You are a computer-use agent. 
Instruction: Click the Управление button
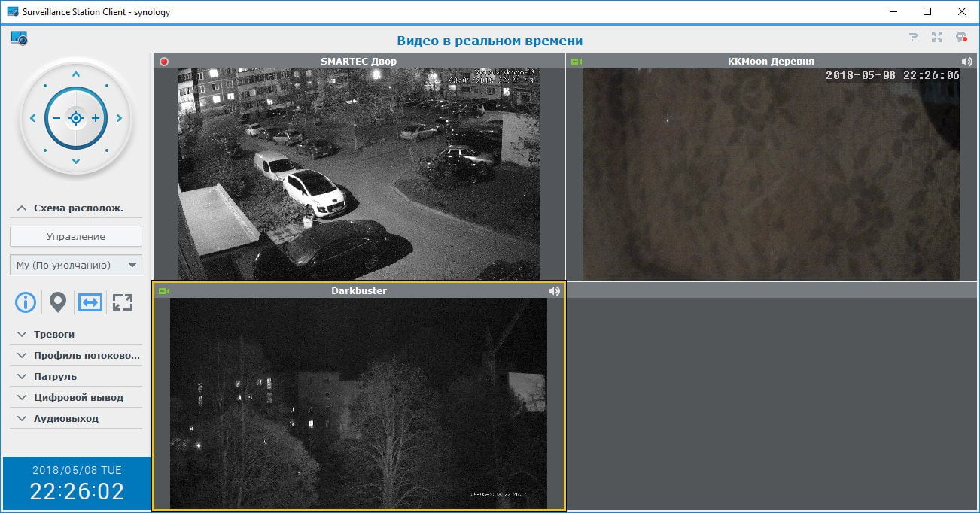tap(76, 236)
